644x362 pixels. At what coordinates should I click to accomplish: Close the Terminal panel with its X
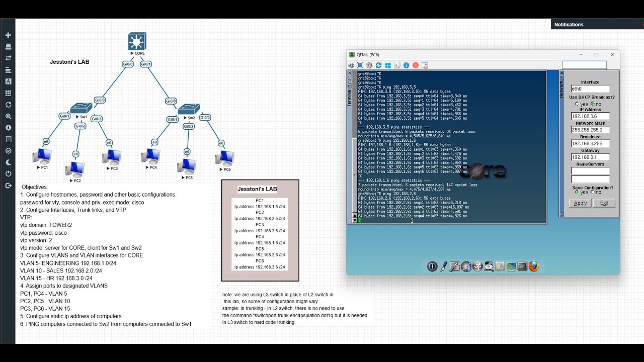point(350,74)
